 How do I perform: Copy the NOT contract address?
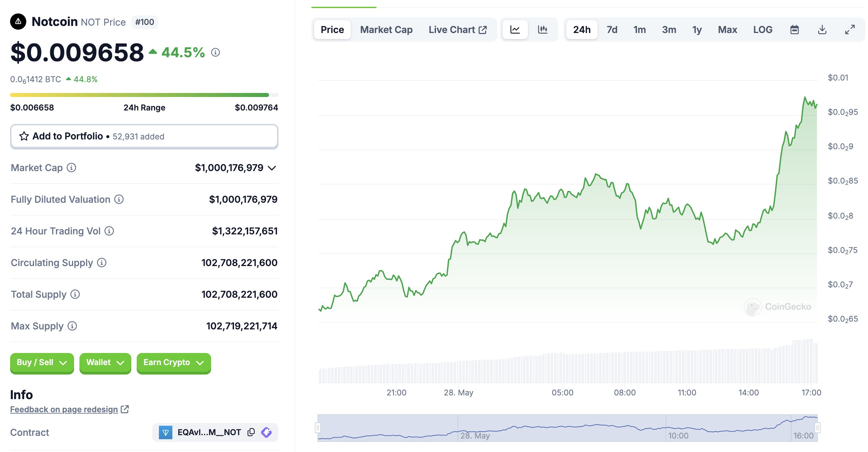(251, 432)
